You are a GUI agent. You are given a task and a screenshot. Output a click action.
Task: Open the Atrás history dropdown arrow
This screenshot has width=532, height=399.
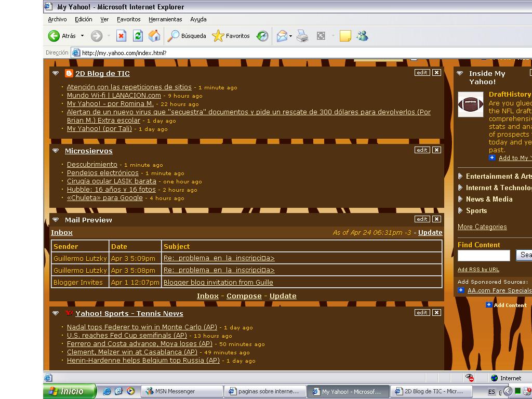tap(82, 36)
